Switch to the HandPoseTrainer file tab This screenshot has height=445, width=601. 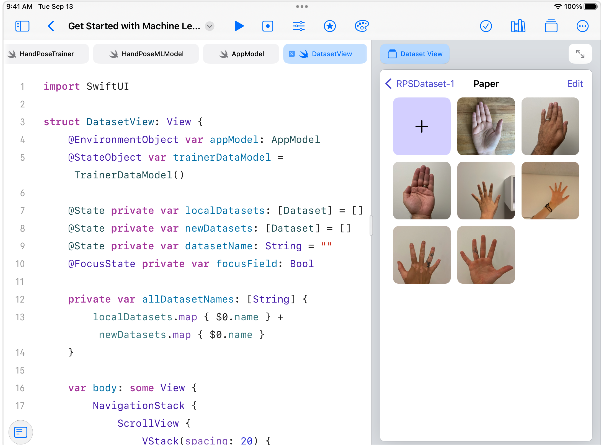[x=45, y=54]
